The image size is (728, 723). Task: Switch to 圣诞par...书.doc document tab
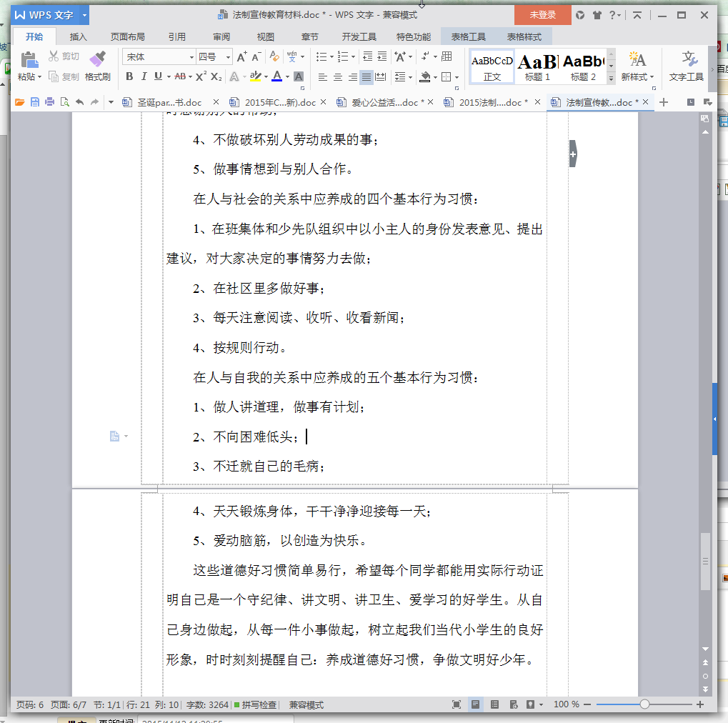[164, 102]
